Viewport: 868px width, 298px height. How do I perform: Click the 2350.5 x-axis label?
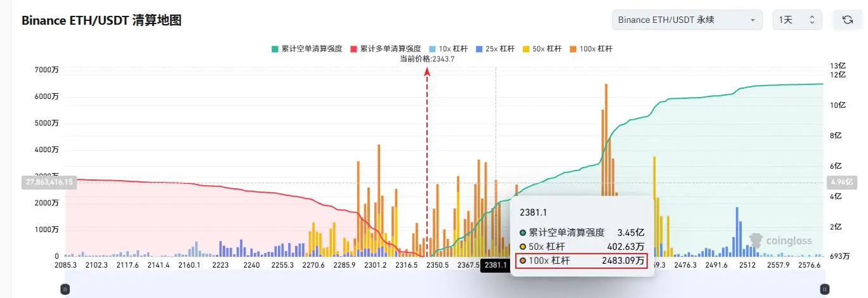(x=438, y=266)
